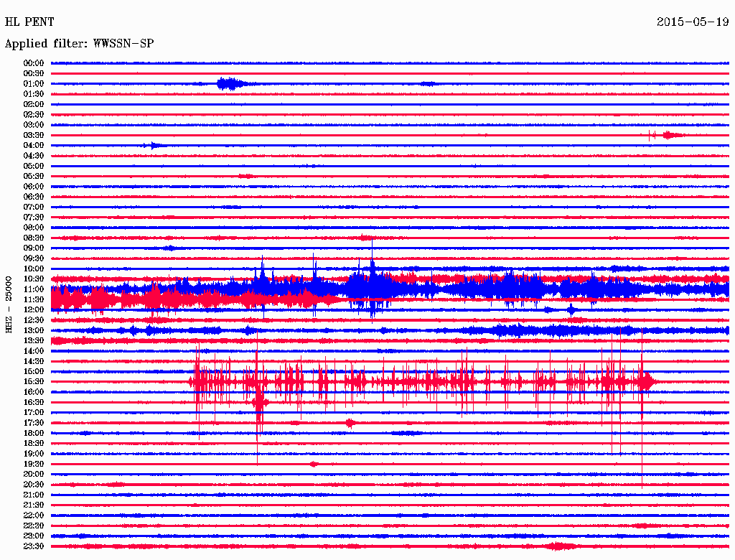Click the 23:30 time label
Viewport: 735px width, 560px height.
(x=34, y=546)
